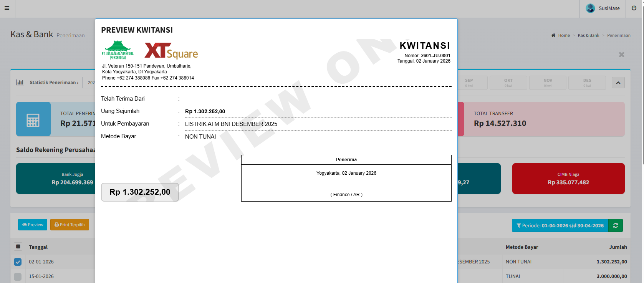
Task: Open the statistik year dropdown
Action: click(89, 83)
